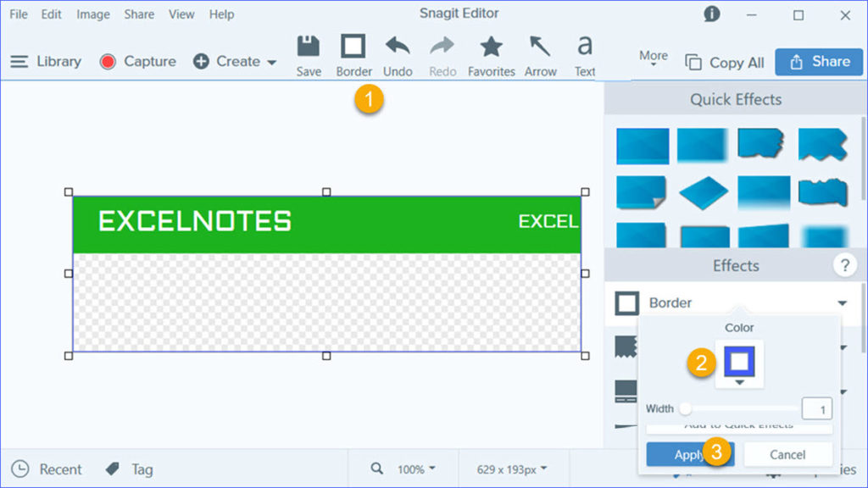Open the Favorites star tool
Screen dimensions: 868x488
pos(491,56)
